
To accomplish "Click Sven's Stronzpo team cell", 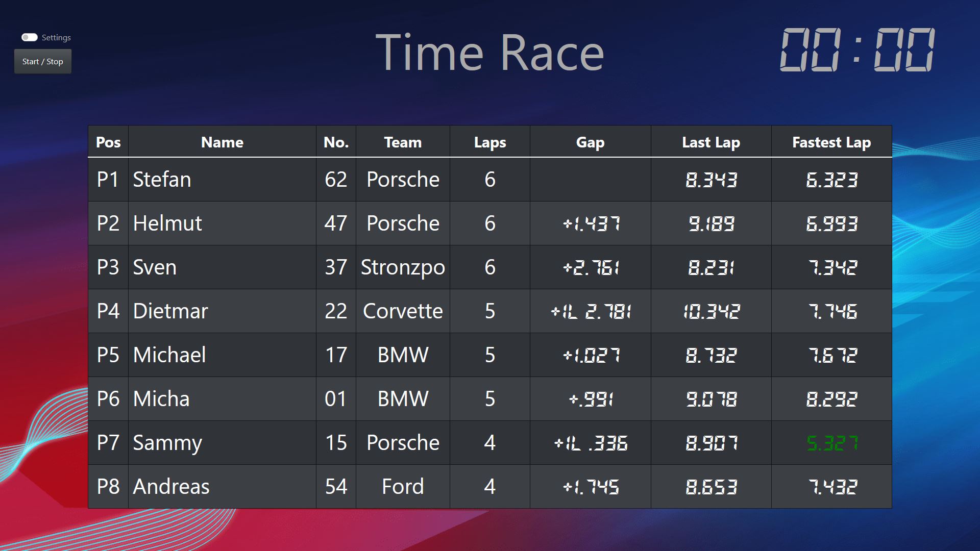I will click(x=403, y=267).
